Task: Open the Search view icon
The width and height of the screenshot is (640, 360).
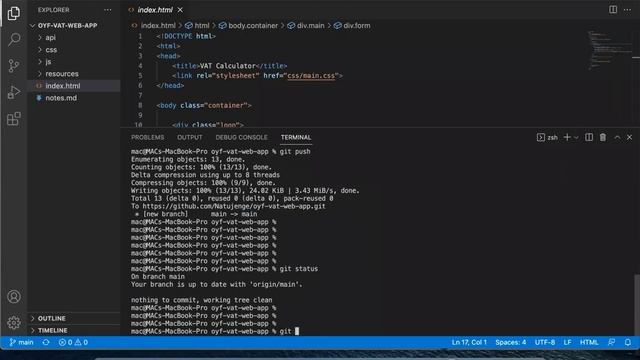Action: tap(14, 39)
